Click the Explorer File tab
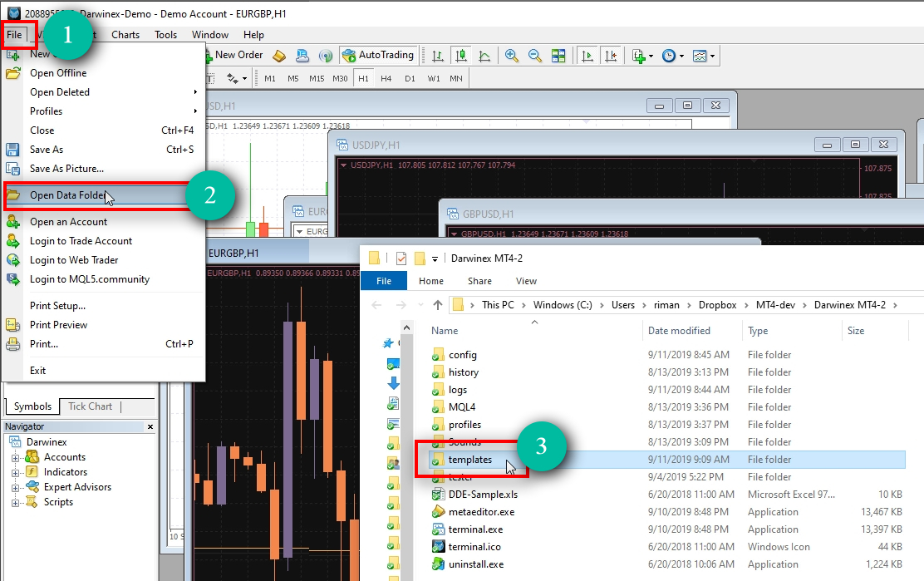The height and width of the screenshot is (581, 924). (x=384, y=281)
